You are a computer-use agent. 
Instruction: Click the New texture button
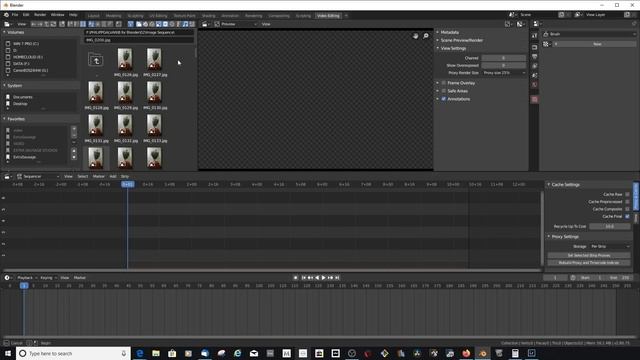tap(597, 44)
